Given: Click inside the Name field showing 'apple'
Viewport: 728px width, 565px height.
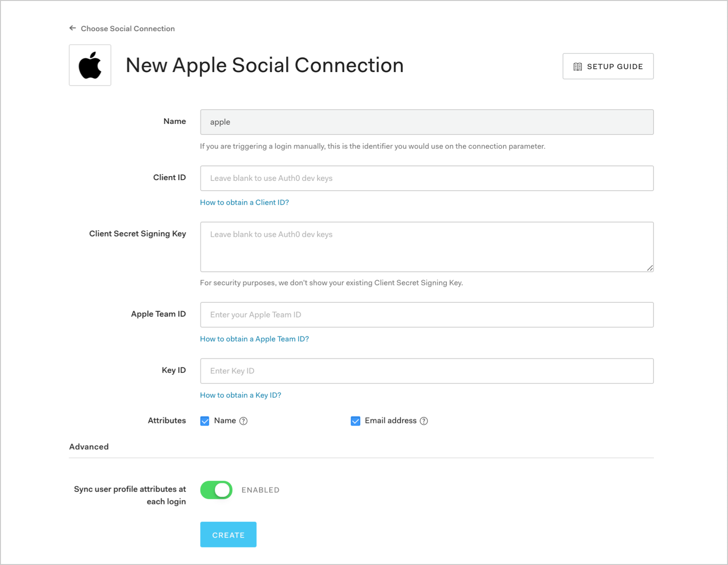Looking at the screenshot, I should tap(426, 122).
